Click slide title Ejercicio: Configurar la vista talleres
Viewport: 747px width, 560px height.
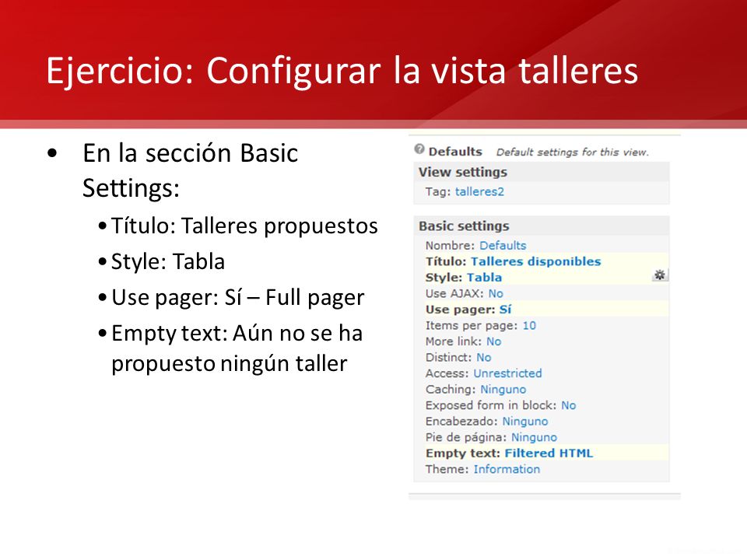click(x=342, y=71)
